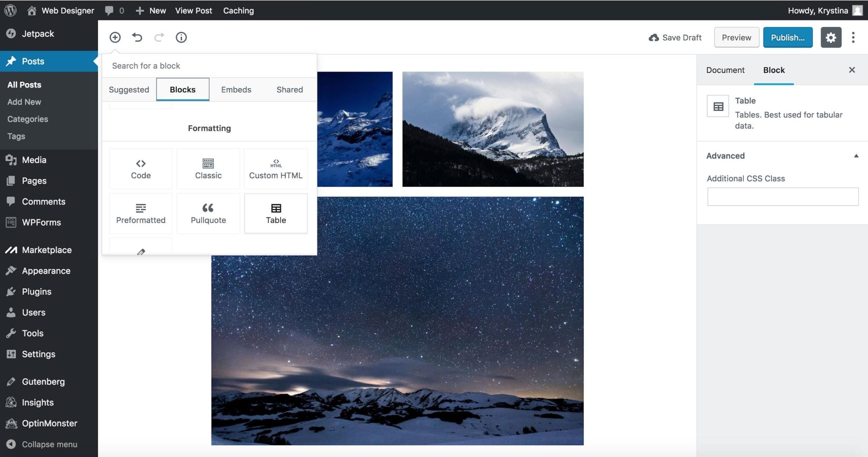Switch to the Document tab
868x457 pixels.
725,70
